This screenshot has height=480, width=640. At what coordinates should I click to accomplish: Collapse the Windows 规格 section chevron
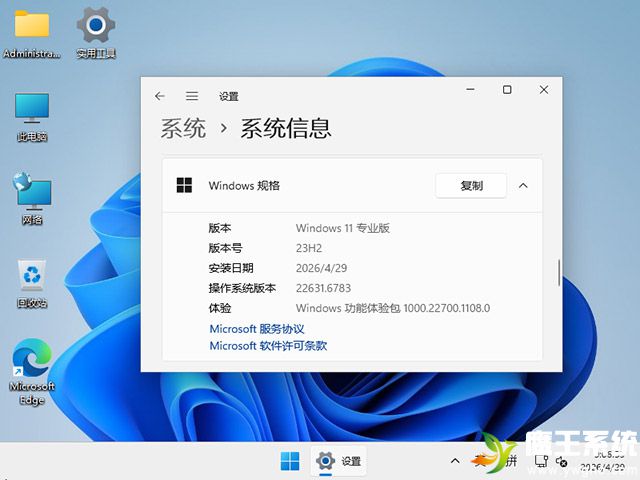pyautogui.click(x=523, y=186)
